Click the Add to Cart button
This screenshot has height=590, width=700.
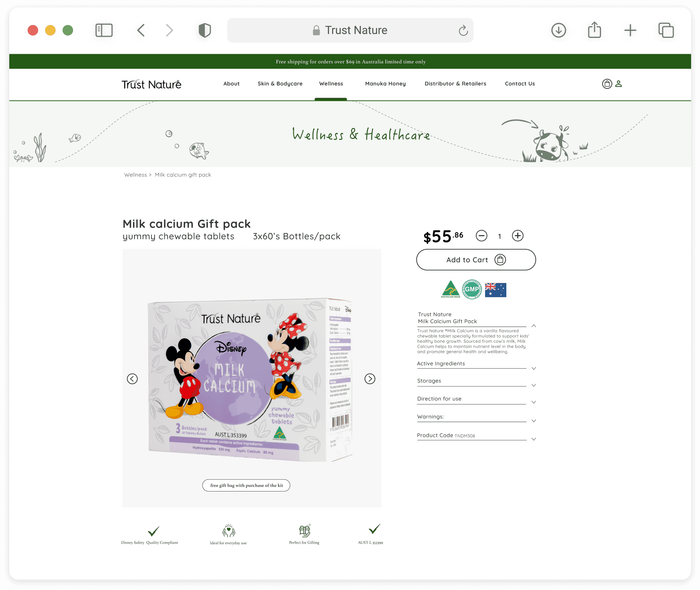click(476, 260)
